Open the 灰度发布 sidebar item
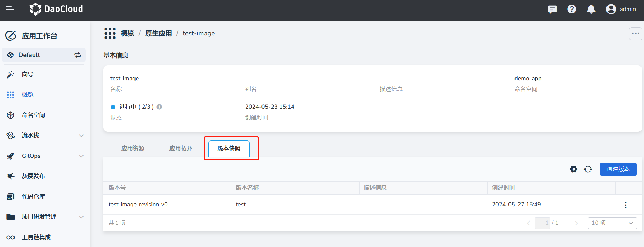The height and width of the screenshot is (247, 644). [33, 176]
